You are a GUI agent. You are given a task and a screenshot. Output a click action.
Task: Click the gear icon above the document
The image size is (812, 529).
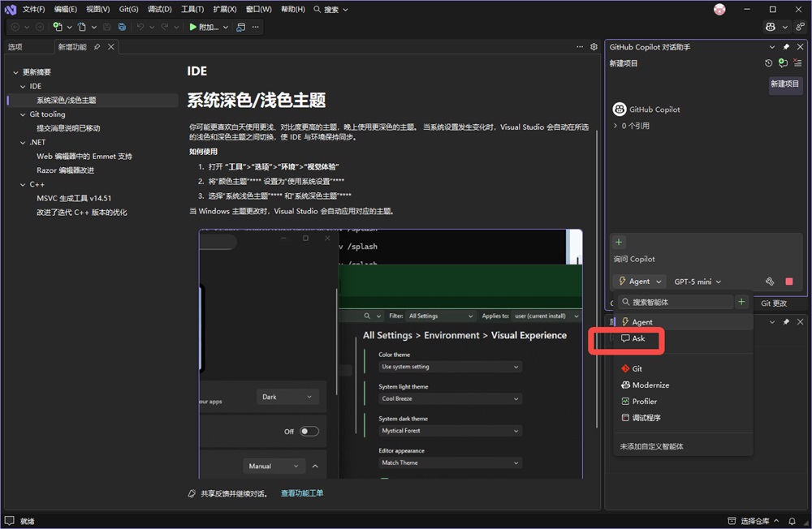pos(594,47)
